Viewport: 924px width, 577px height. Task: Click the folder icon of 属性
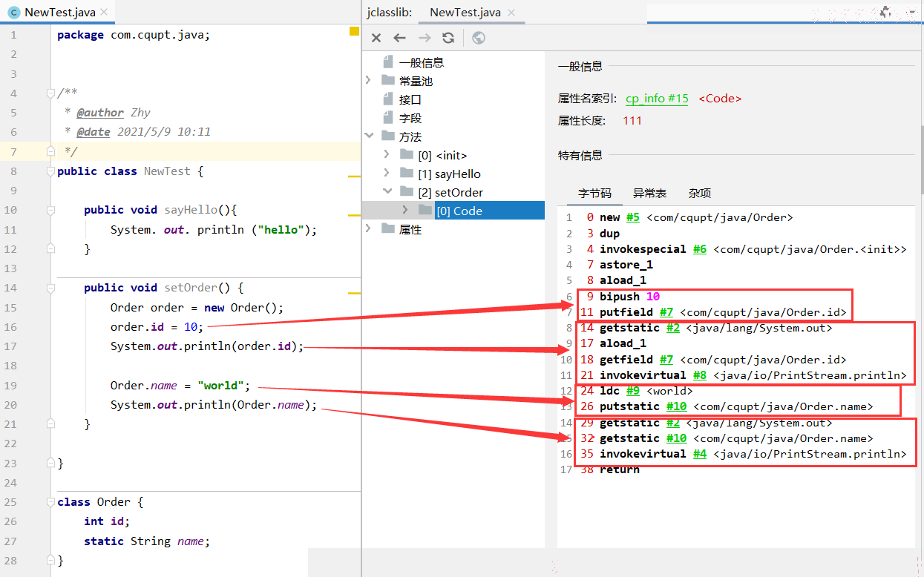(x=387, y=228)
